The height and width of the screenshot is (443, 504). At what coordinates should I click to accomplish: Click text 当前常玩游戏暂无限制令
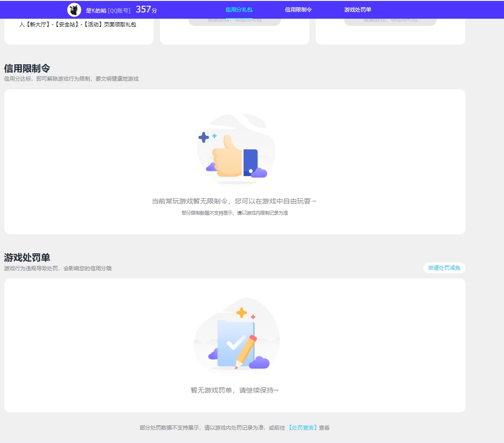pyautogui.click(x=190, y=201)
